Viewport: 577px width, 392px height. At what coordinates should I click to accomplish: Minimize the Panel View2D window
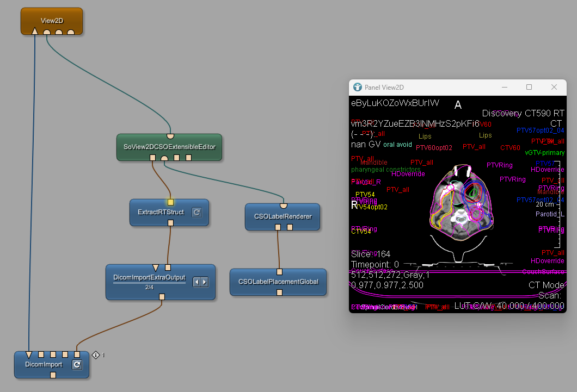504,87
